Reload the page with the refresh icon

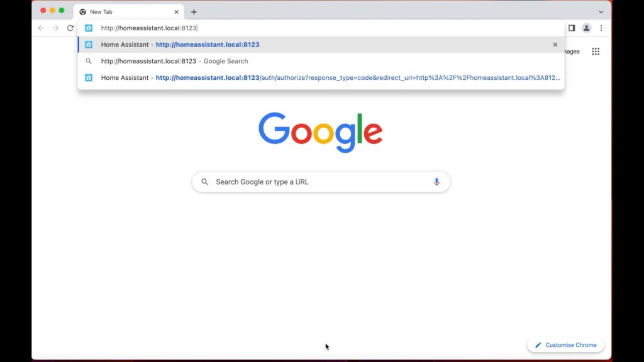coord(70,28)
